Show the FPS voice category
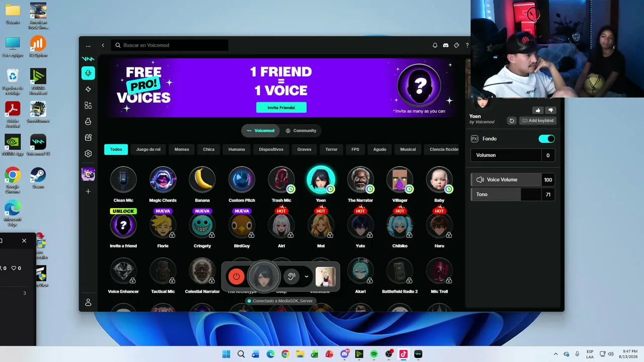 [355, 149]
